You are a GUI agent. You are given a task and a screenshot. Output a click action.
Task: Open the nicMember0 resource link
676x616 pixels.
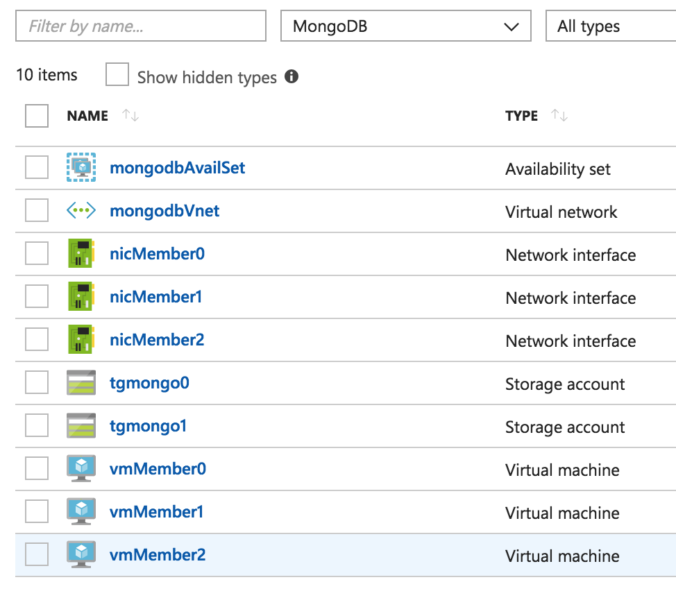[157, 254]
